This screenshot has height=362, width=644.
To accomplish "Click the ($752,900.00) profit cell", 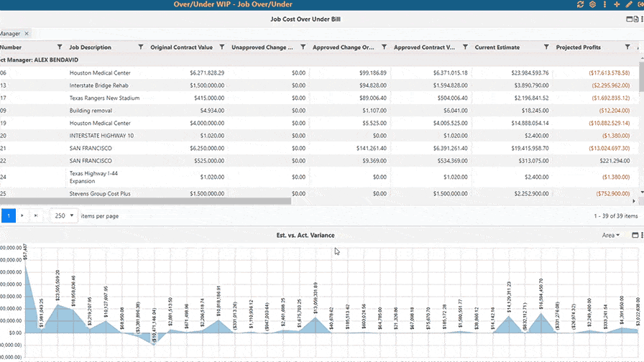I will (x=613, y=194).
